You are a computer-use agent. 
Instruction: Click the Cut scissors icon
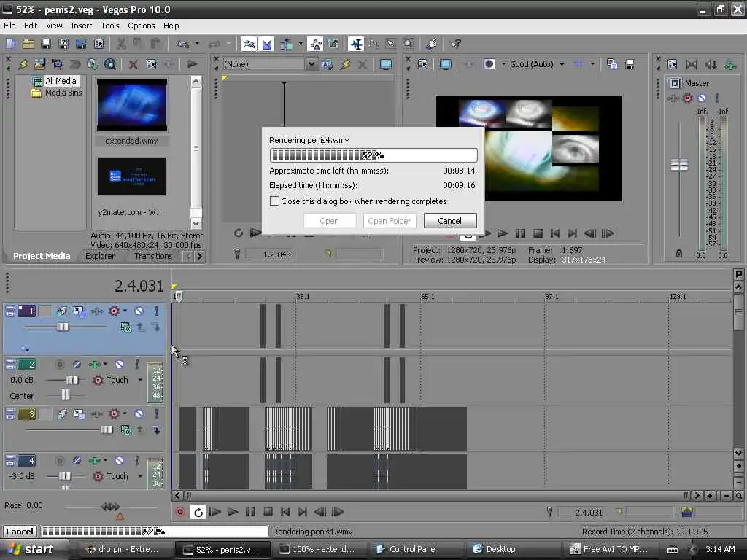pos(121,44)
